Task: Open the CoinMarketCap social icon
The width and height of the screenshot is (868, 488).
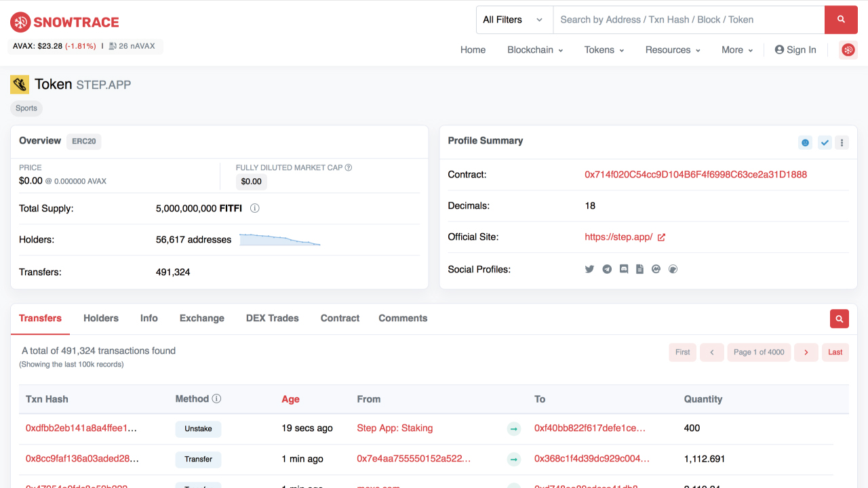Action: (656, 269)
